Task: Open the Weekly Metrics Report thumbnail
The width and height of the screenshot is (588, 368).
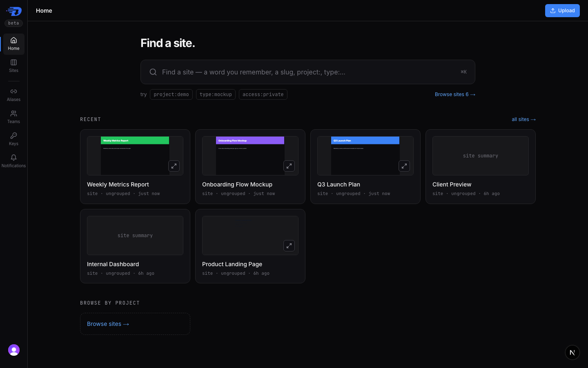Action: (135, 156)
